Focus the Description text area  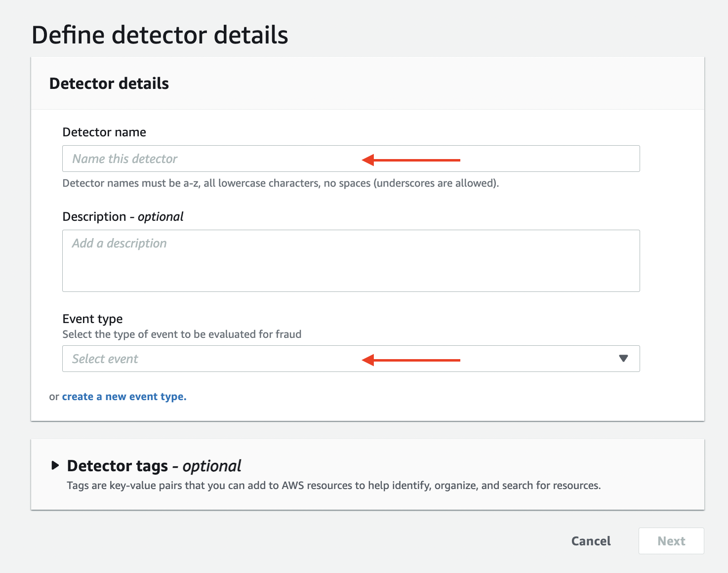(x=351, y=261)
